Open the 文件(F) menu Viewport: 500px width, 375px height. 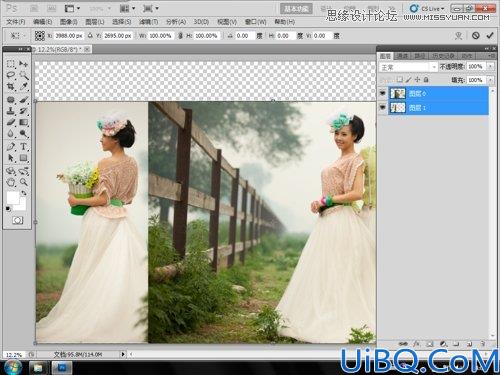click(16, 22)
